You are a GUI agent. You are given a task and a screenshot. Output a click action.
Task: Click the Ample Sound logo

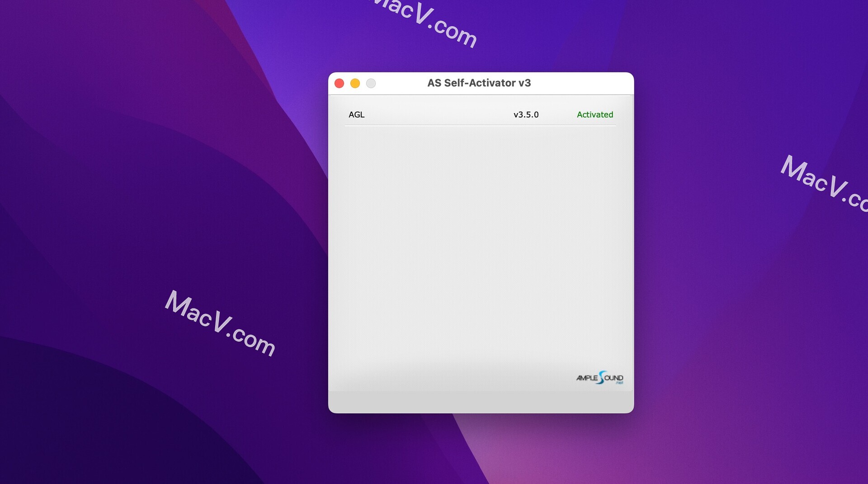coord(599,378)
